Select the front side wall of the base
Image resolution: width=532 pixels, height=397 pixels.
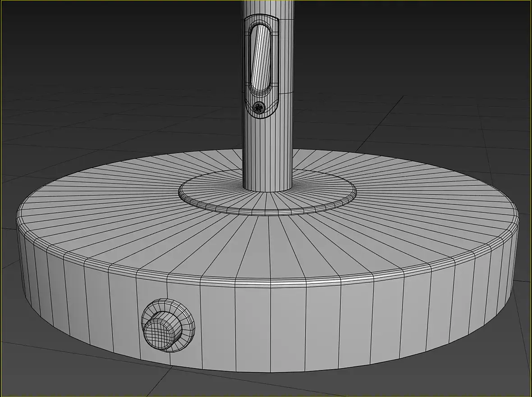(271, 325)
